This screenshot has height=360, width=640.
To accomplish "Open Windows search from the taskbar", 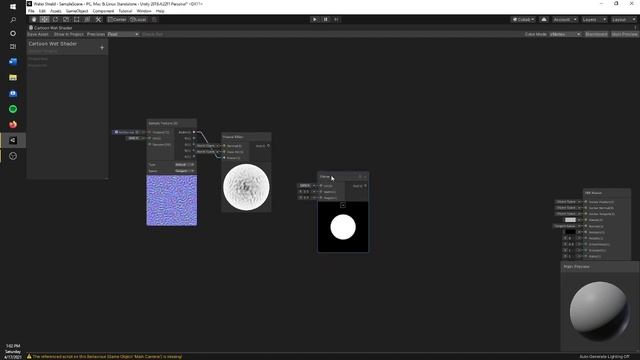I will point(13,20).
